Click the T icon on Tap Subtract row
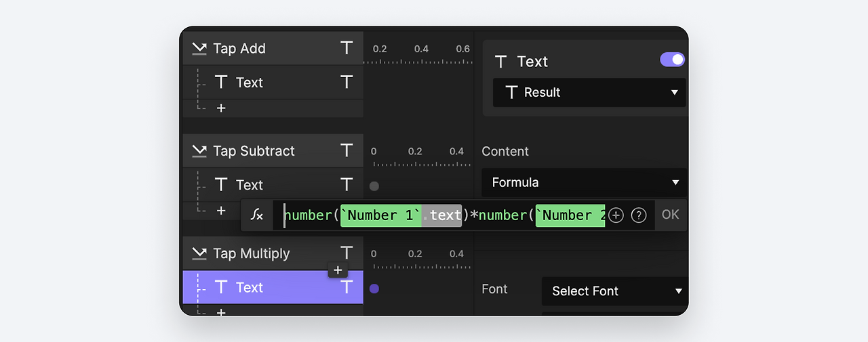 pos(347,150)
